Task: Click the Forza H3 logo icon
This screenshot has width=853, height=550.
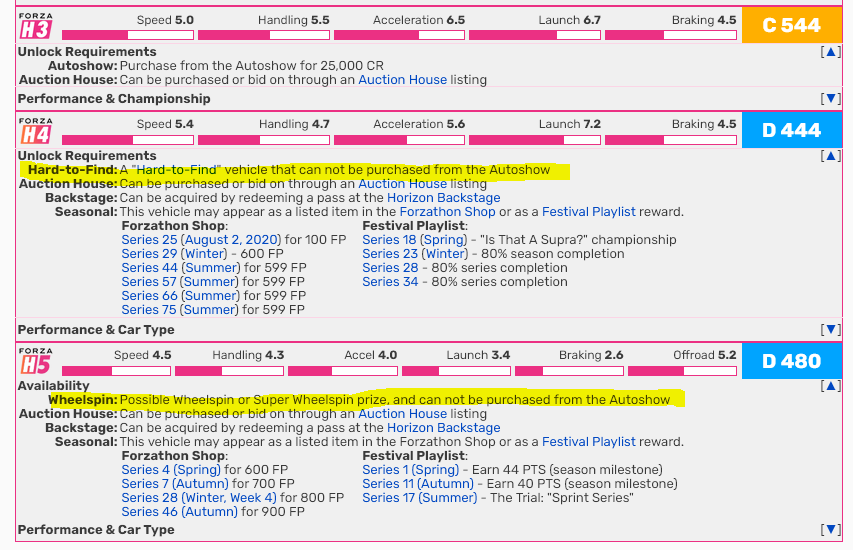Action: click(35, 26)
